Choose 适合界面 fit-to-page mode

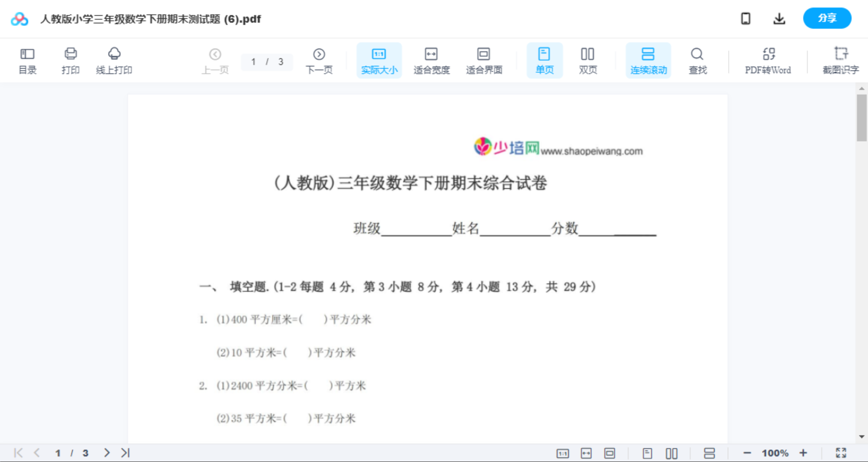click(x=484, y=60)
